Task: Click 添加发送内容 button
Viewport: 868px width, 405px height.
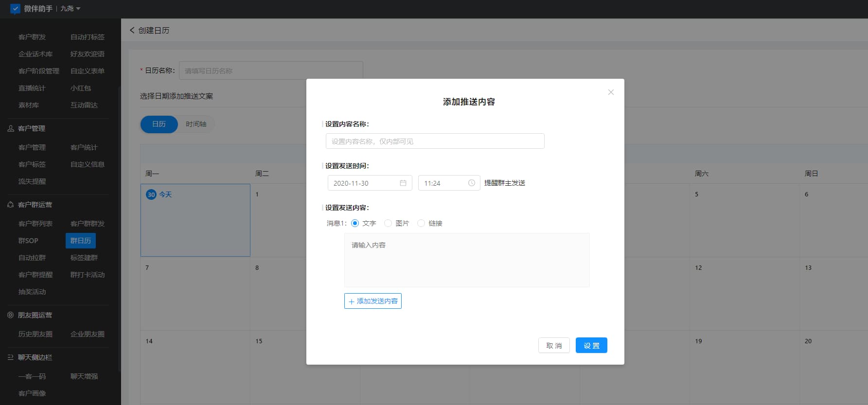Action: point(373,301)
